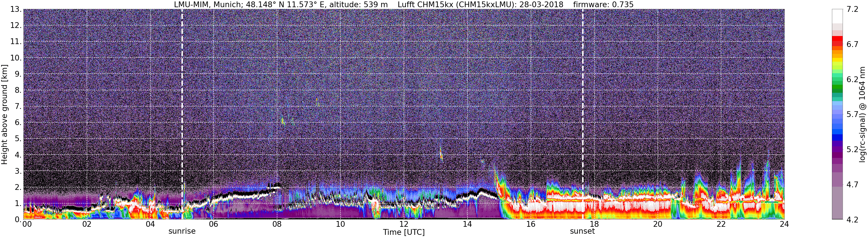Screen dimensions: 868x238
Task: Click the 'Time [UTC]' axis label
Action: pos(404,232)
